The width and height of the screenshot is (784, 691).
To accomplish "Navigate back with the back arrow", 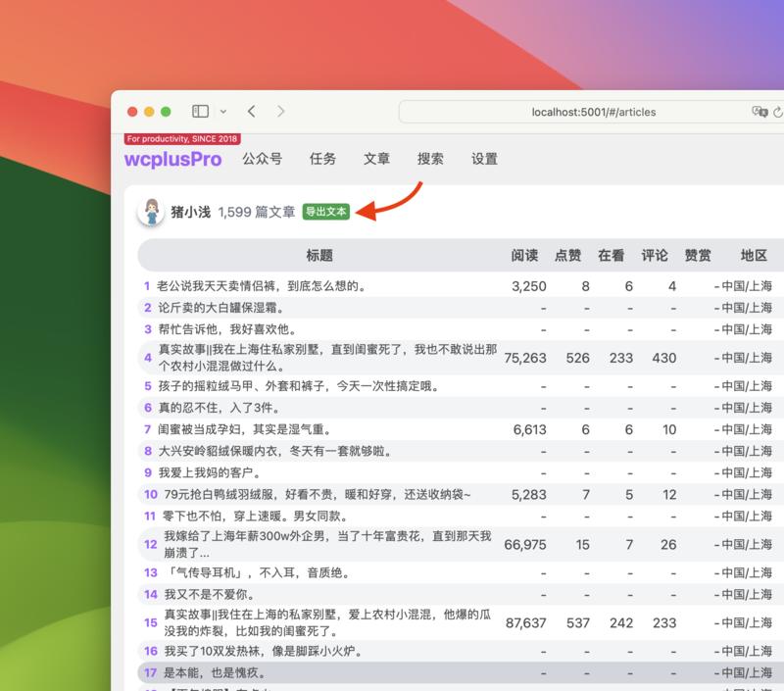I will pyautogui.click(x=250, y=111).
